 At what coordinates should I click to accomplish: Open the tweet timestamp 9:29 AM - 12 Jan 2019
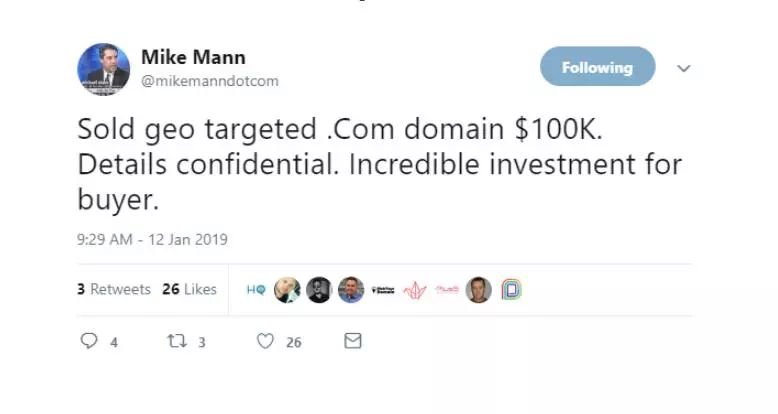pos(152,240)
